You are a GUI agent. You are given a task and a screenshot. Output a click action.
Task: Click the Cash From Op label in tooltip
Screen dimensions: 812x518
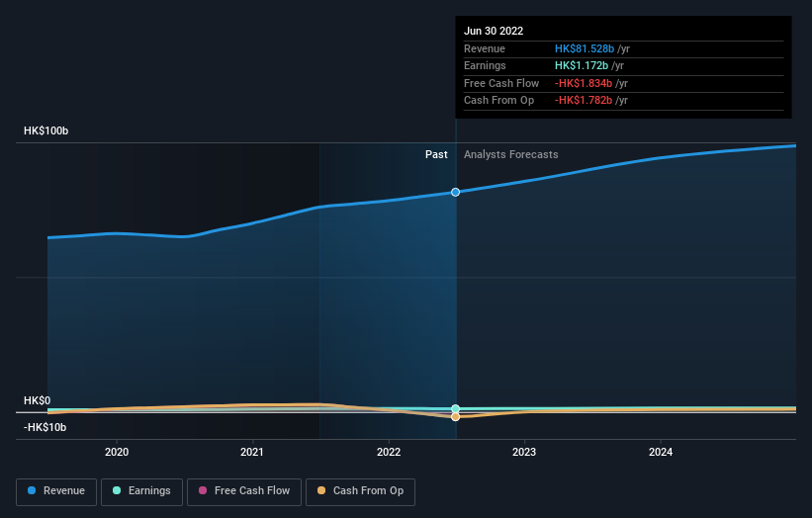(498, 101)
